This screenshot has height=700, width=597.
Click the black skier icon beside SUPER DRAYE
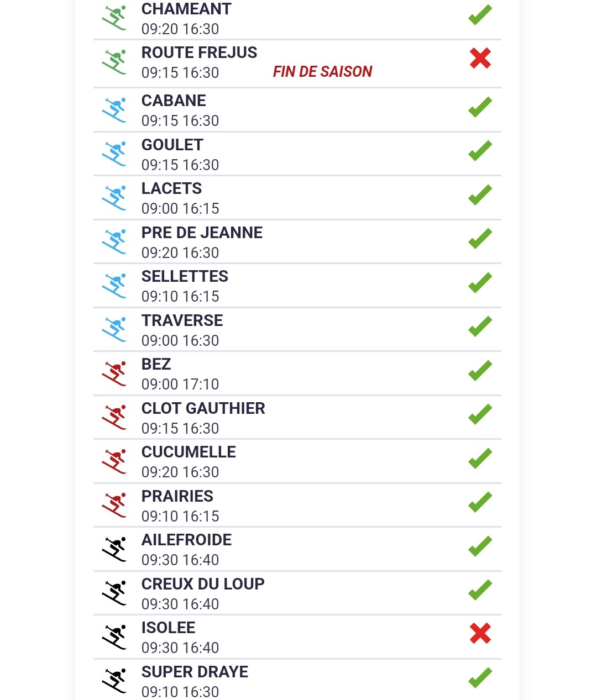click(114, 681)
